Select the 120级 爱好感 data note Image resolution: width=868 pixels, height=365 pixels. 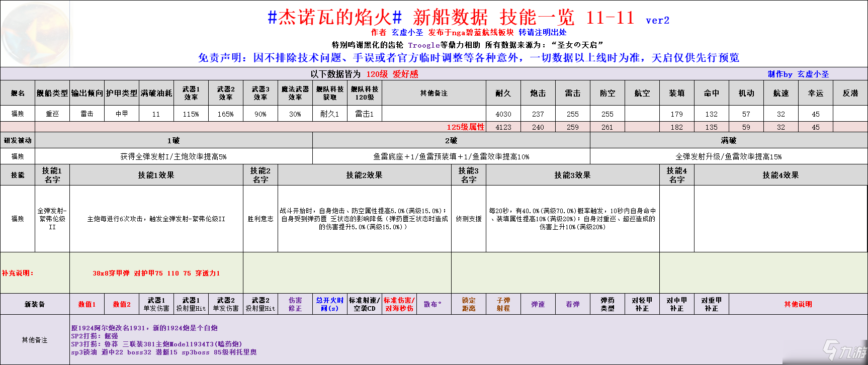392,74
